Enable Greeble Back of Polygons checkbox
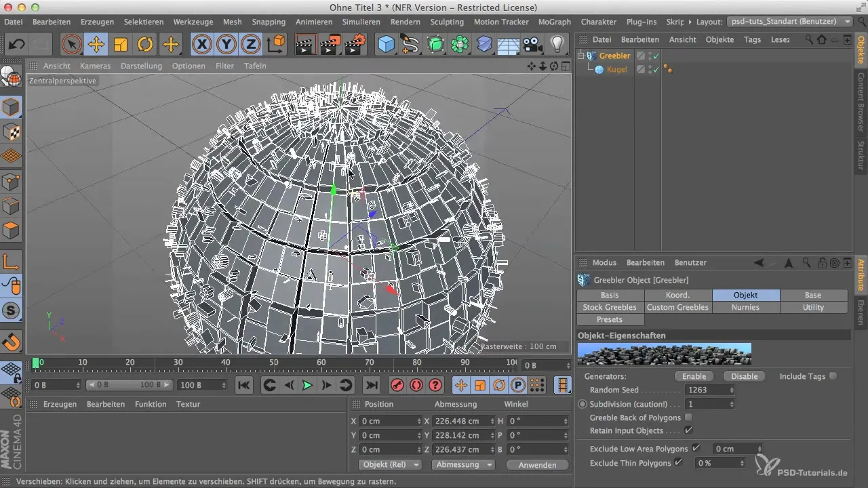Image resolution: width=868 pixels, height=488 pixels. coord(689,418)
